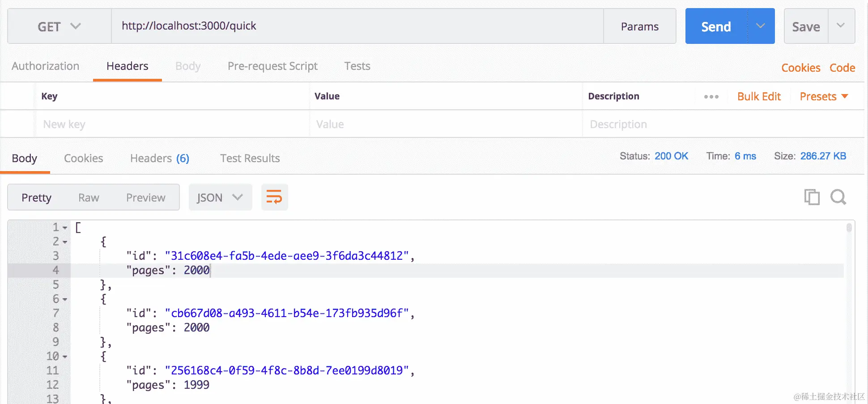Open the Pre-request Script tab

pos(272,66)
